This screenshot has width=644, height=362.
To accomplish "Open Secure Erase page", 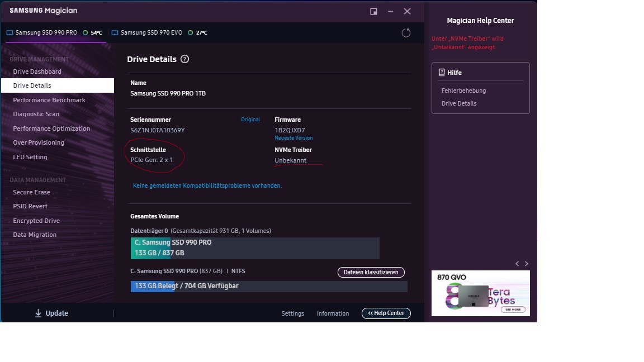I will point(32,192).
